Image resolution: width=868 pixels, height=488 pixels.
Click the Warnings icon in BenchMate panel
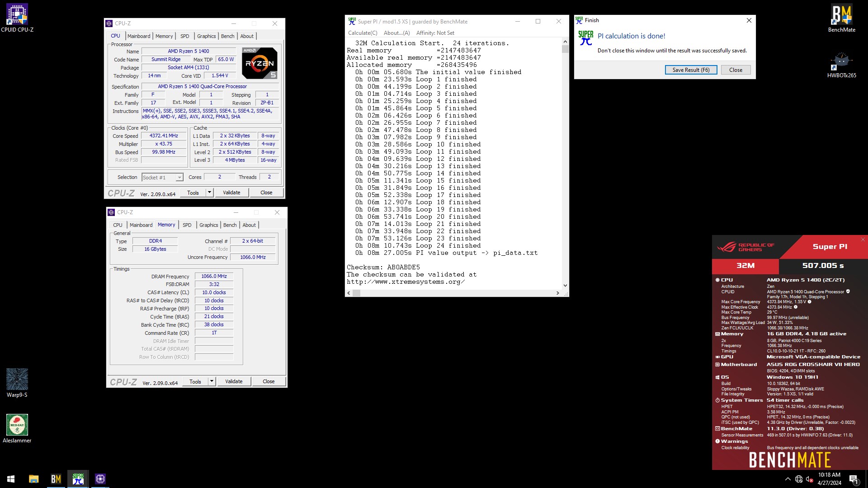(717, 441)
